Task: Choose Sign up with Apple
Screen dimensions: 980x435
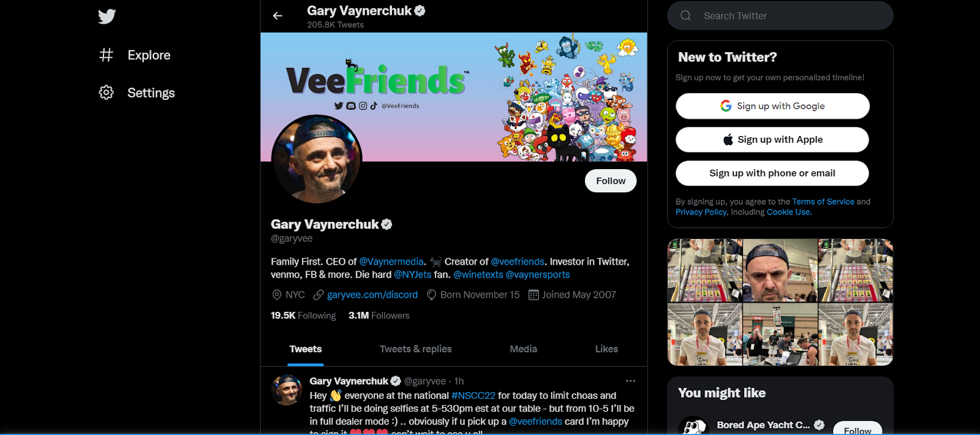Action: [x=772, y=140]
